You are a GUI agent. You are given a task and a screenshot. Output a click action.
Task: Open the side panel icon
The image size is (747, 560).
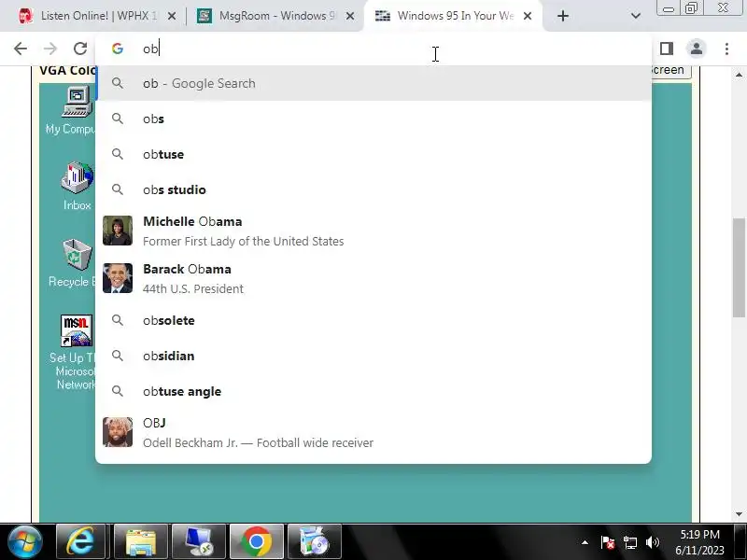667,49
